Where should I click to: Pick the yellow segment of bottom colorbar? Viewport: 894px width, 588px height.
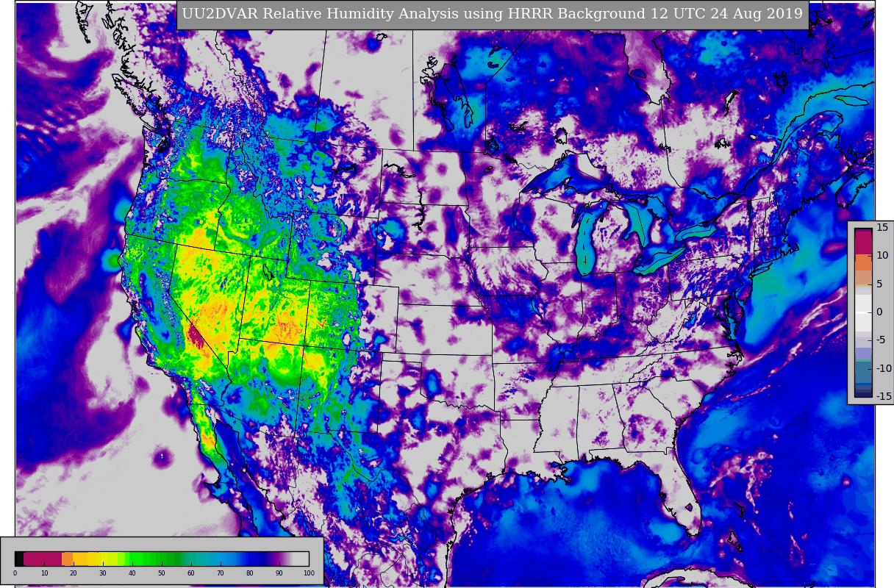[99, 559]
